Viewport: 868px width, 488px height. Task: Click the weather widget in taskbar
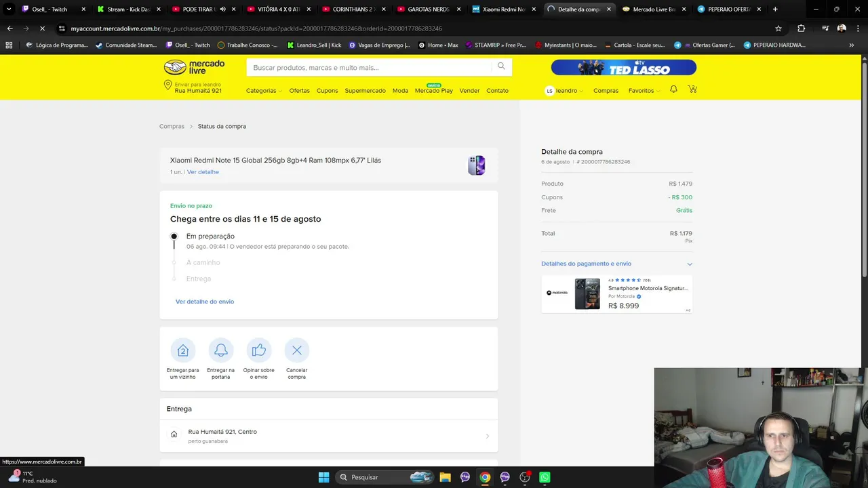pos(32,477)
